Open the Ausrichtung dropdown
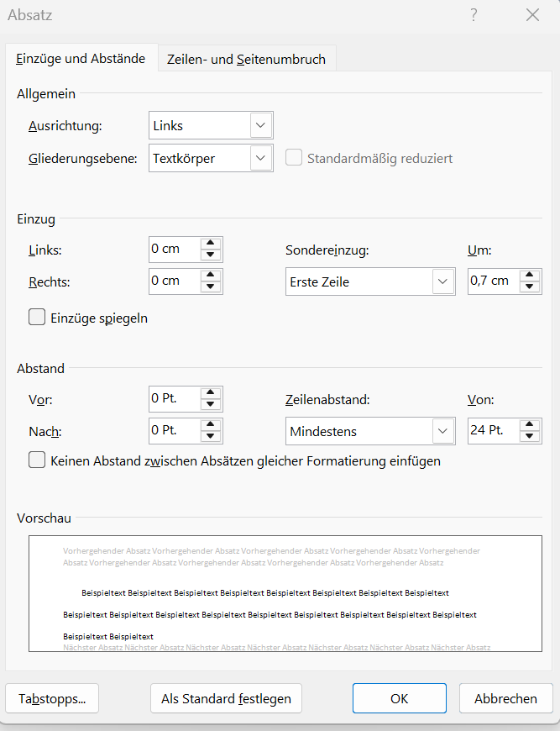Viewport: 560px width, 731px height. 261,125
